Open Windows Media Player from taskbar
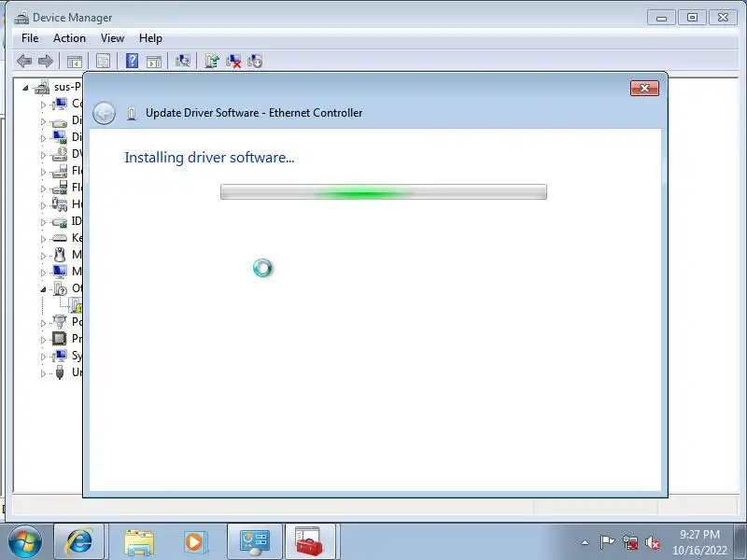Image resolution: width=747 pixels, height=560 pixels. (x=194, y=542)
